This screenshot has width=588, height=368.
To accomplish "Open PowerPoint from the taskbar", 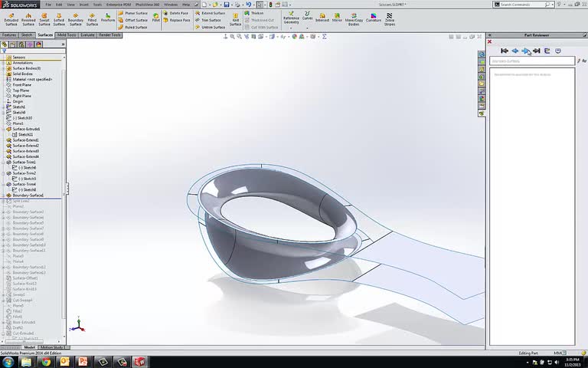I will [x=83, y=360].
